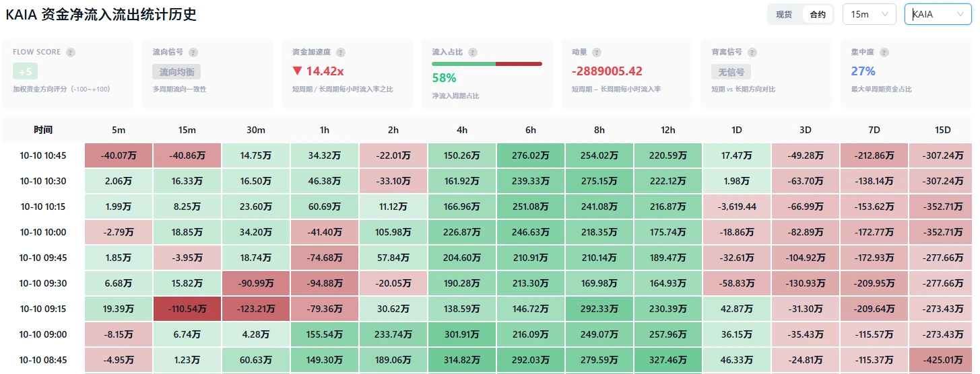Viewport: 980px width, 374px height.
Task: Select the 10-10 10:15 time row
Action: coord(43,207)
